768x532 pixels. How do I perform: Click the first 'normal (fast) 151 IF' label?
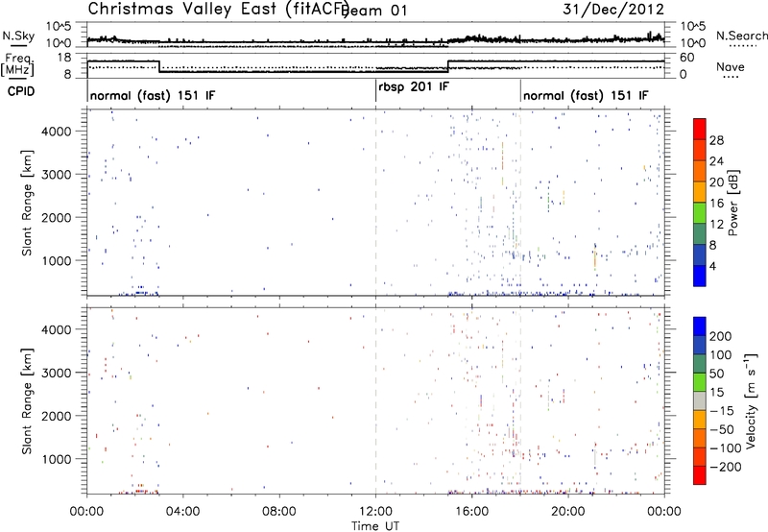[153, 95]
